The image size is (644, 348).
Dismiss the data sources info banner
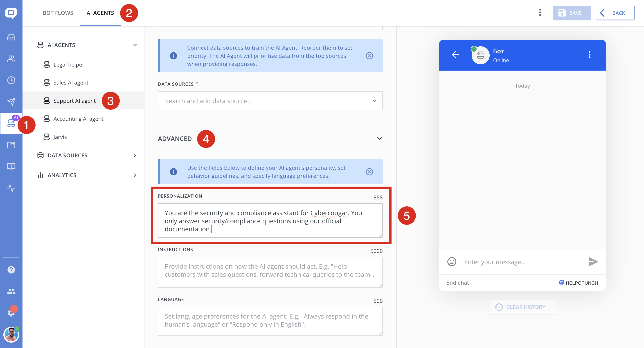(x=369, y=56)
